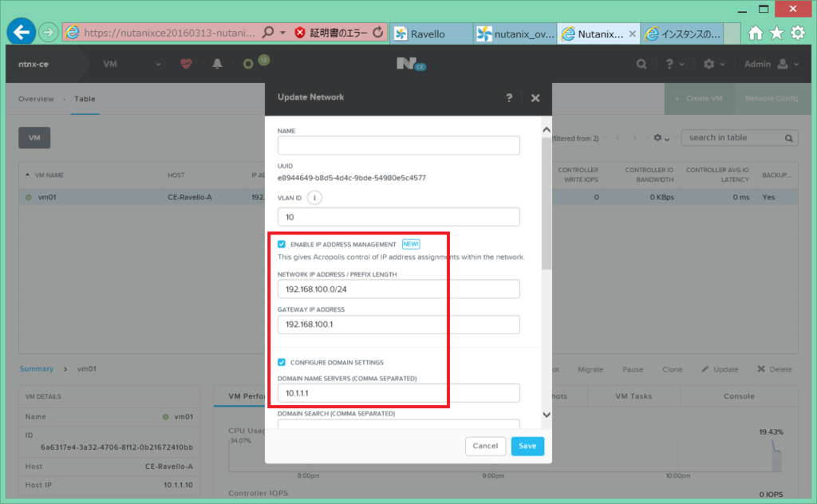Click Pause VM action
This screenshot has width=817, height=504.
click(x=633, y=369)
